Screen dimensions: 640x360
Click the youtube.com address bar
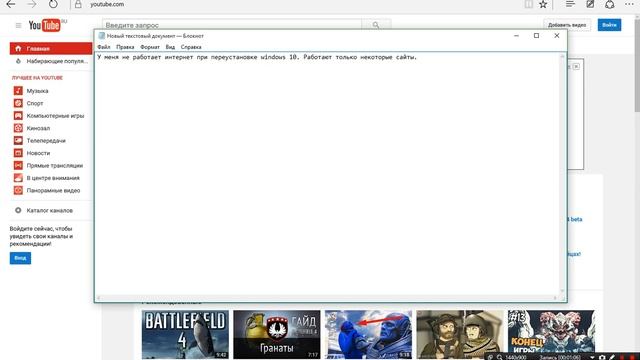click(107, 4)
